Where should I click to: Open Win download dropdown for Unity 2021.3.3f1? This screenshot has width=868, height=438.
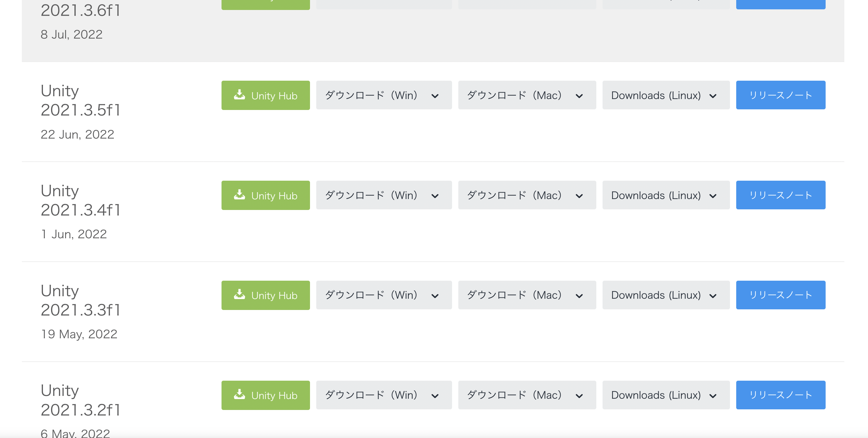[384, 295]
